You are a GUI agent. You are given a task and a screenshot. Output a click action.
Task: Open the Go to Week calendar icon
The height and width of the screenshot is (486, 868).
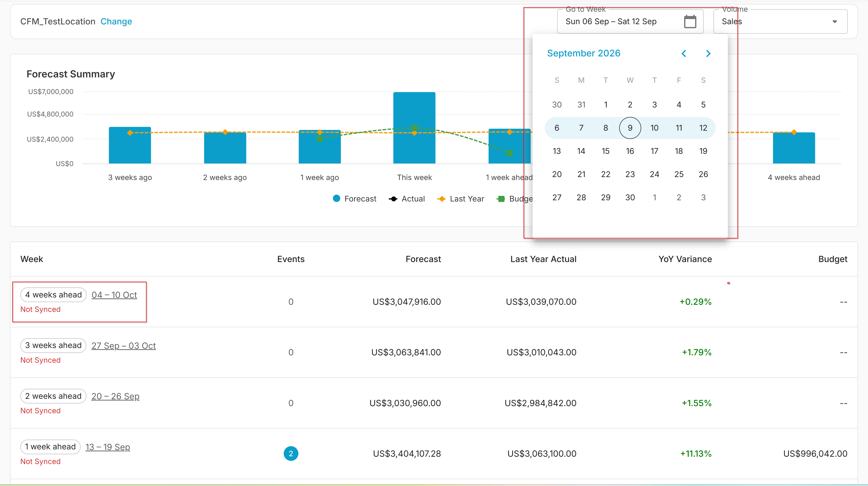690,21
